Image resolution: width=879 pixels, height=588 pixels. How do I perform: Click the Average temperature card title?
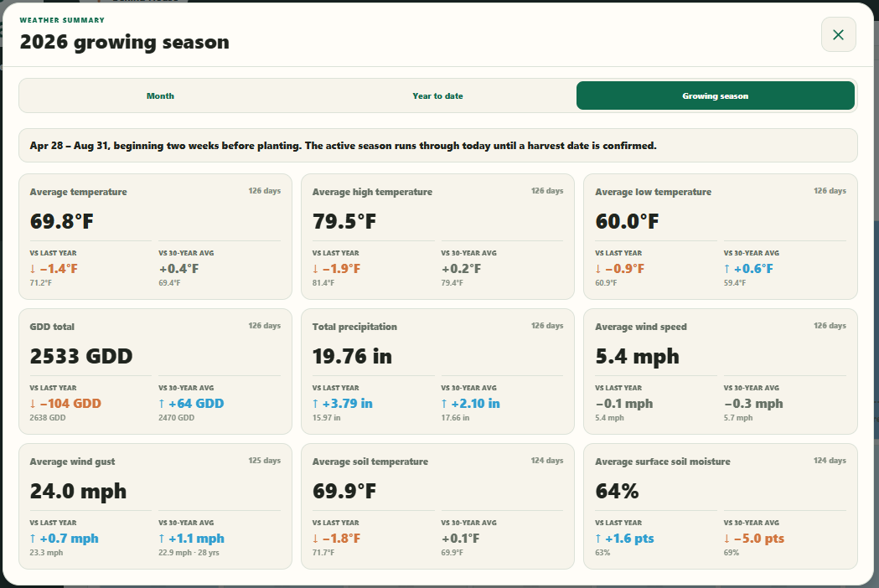point(79,192)
